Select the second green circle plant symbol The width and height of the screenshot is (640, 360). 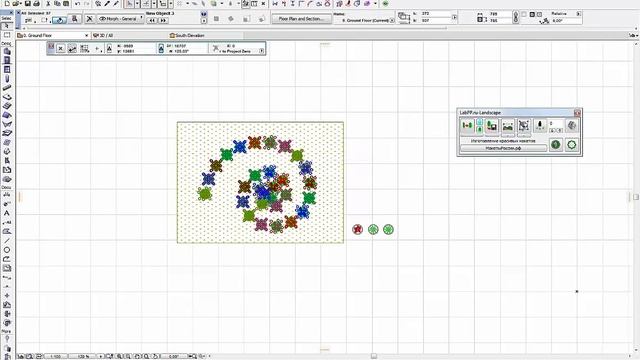click(x=373, y=229)
